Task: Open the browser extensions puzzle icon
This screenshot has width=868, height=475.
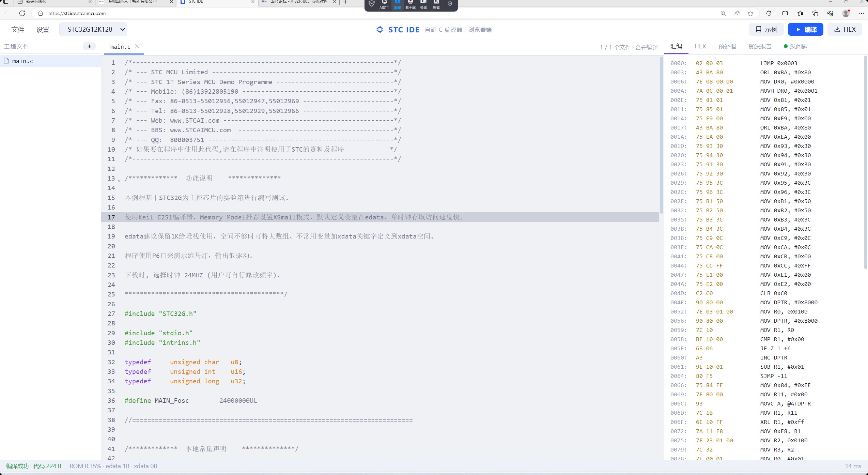Action: [769, 13]
